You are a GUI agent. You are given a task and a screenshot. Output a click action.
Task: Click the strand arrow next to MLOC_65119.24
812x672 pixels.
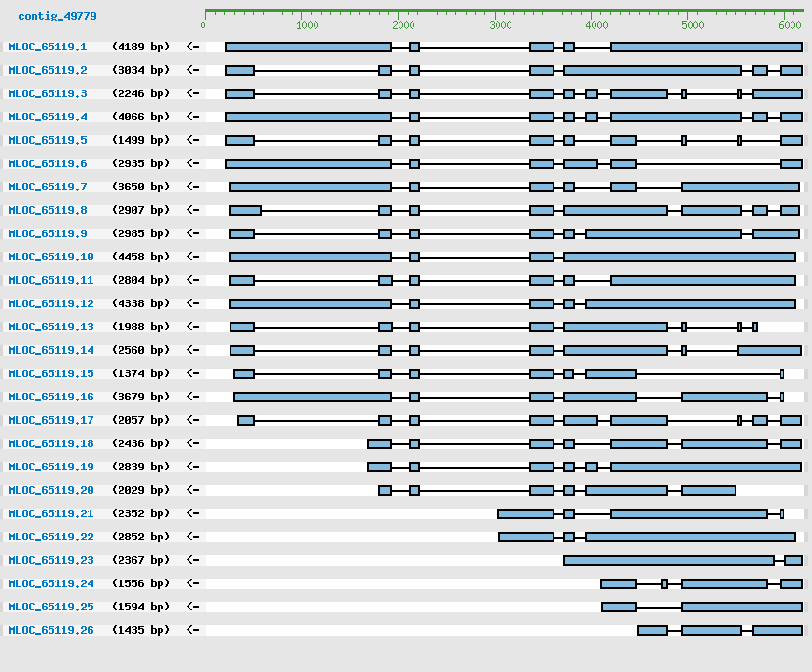coord(192,583)
